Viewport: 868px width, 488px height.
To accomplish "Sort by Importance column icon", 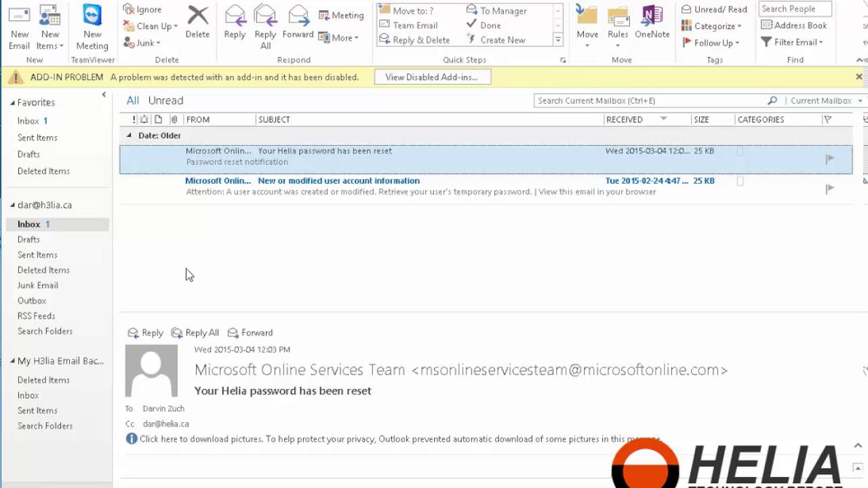I will coord(134,119).
